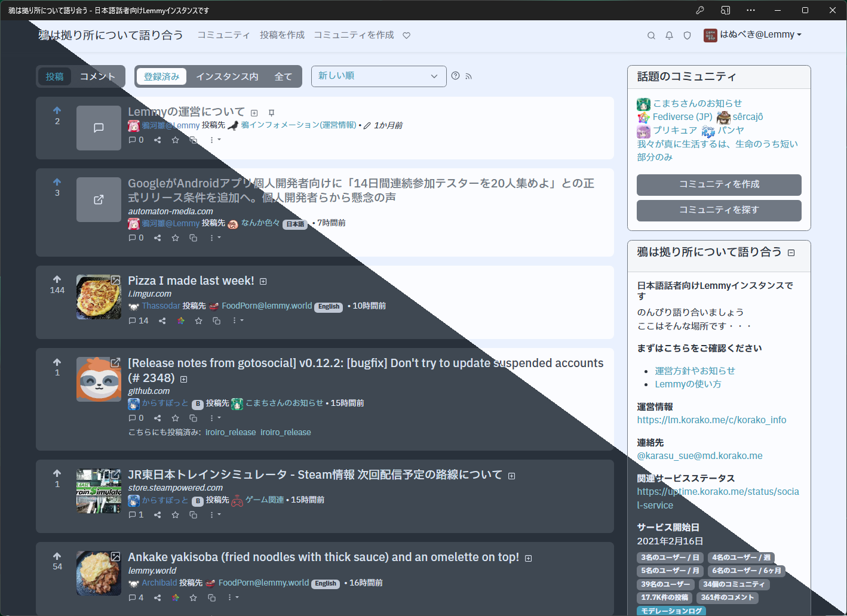Viewport: 847px width, 616px height.
Task: Click the search magnifier icon in navbar
Action: [x=651, y=36]
